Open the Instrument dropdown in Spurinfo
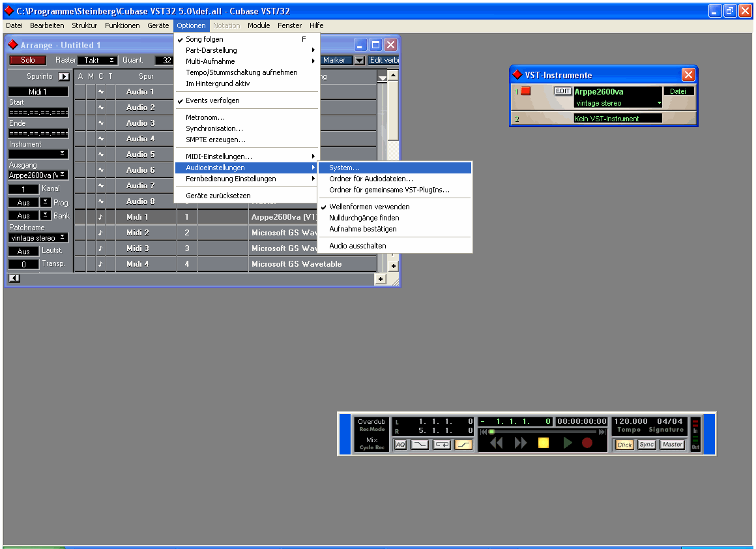The width and height of the screenshot is (756, 549). pos(38,154)
